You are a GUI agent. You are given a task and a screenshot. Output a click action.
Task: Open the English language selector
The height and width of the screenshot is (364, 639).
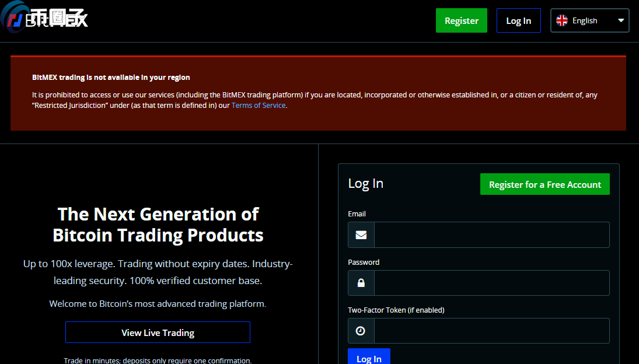point(589,20)
